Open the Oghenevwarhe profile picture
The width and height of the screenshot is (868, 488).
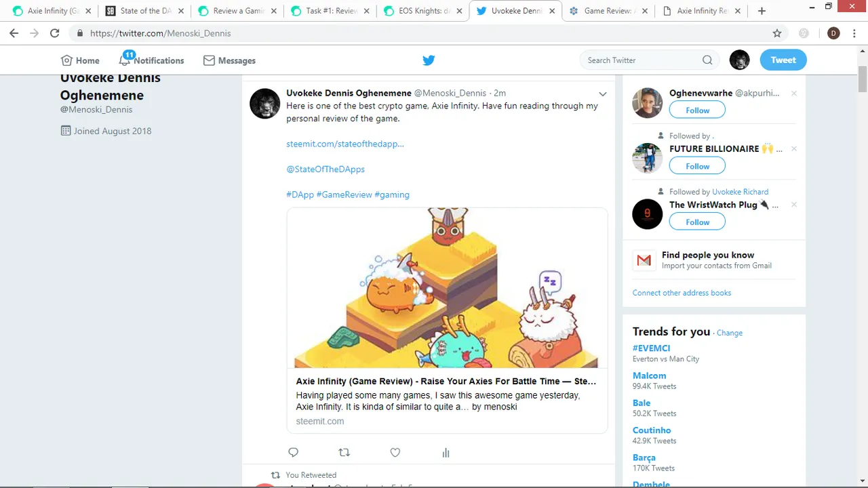click(x=648, y=103)
